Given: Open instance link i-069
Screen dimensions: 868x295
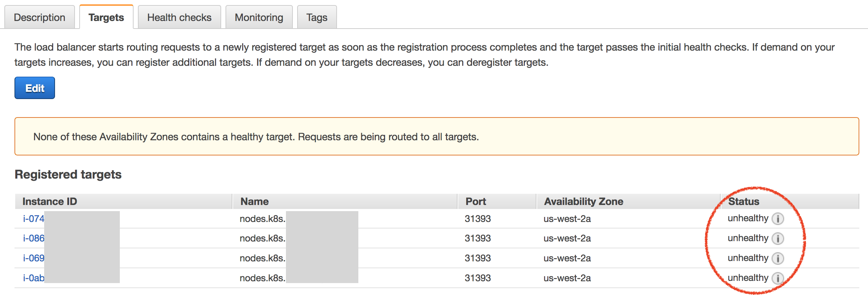Looking at the screenshot, I should coord(34,258).
